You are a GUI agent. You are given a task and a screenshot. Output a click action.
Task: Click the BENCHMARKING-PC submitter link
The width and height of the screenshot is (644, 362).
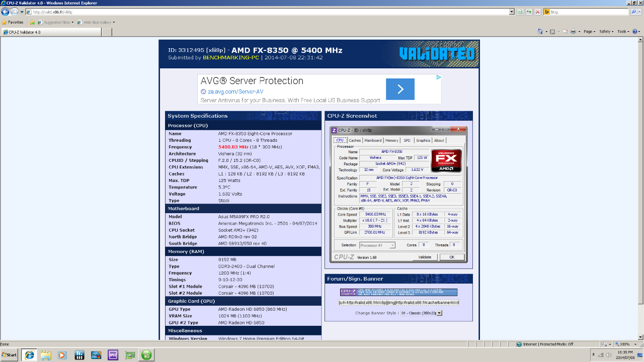coord(230,57)
